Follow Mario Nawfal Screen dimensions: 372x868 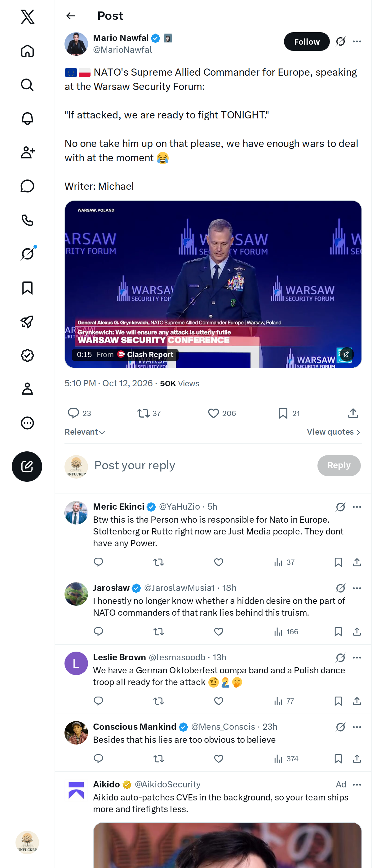(307, 42)
